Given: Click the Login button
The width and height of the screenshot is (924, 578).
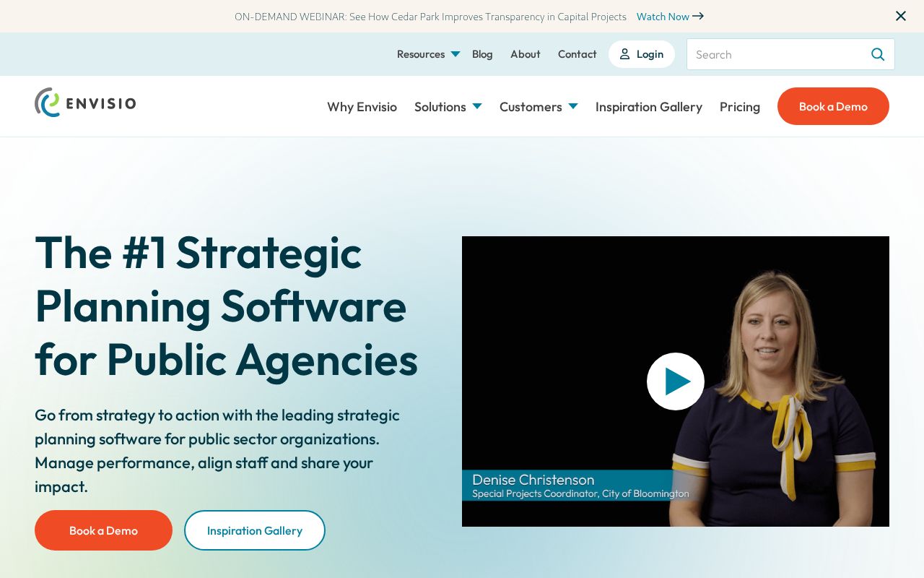Looking at the screenshot, I should tap(642, 54).
